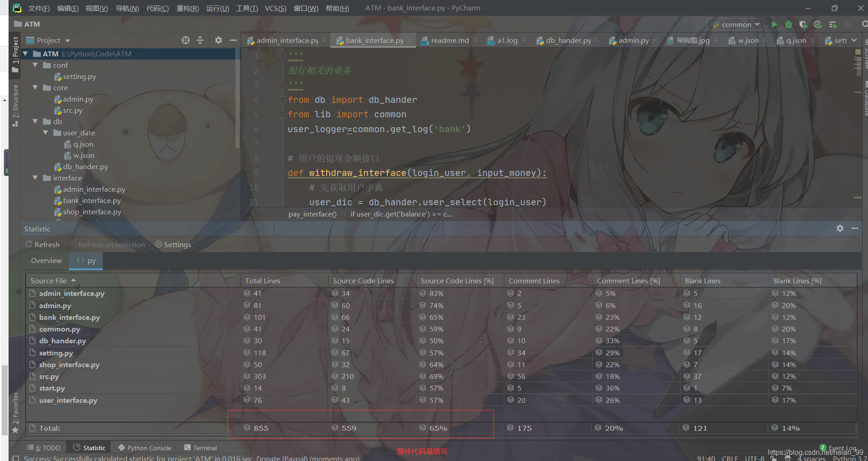Open the 6: TODO tool window
The width and height of the screenshot is (868, 461).
point(44,448)
